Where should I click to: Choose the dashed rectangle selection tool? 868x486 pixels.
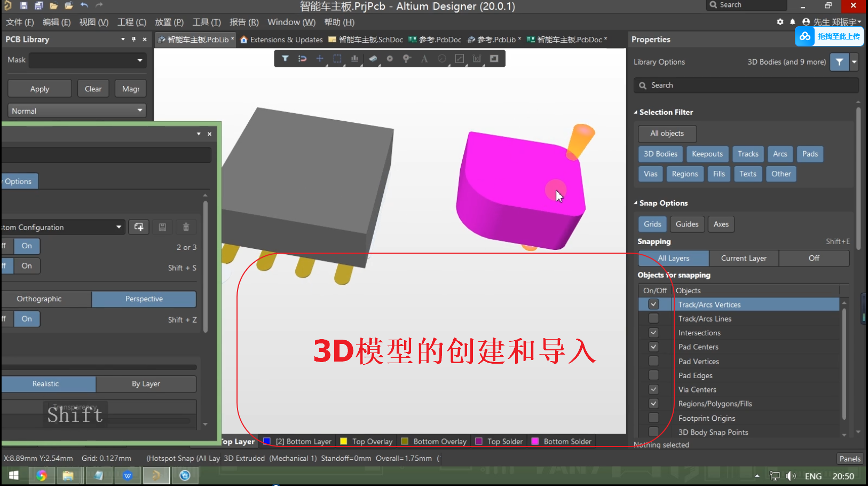pyautogui.click(x=337, y=59)
